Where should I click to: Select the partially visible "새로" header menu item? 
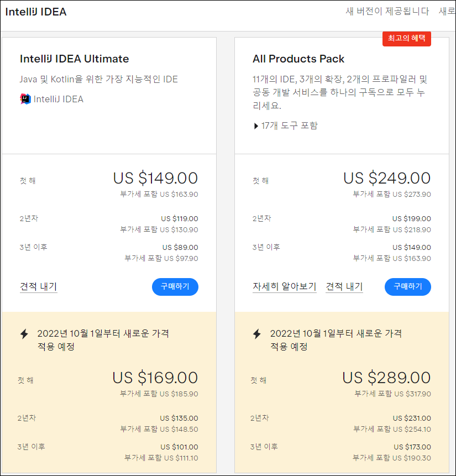[447, 11]
